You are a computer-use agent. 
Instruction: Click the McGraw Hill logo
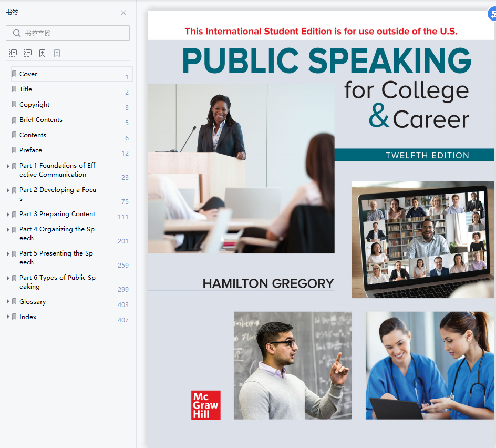[x=206, y=405]
